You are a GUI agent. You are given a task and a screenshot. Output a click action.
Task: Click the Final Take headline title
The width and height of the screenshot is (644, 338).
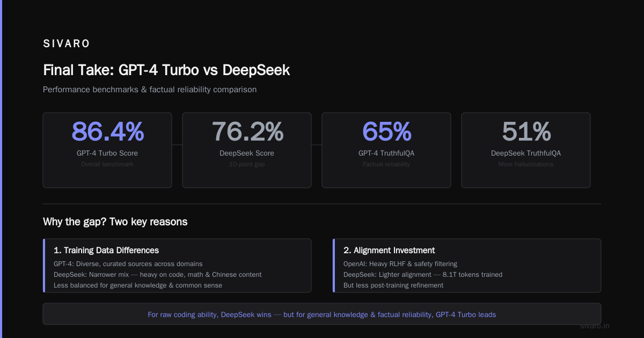(166, 70)
